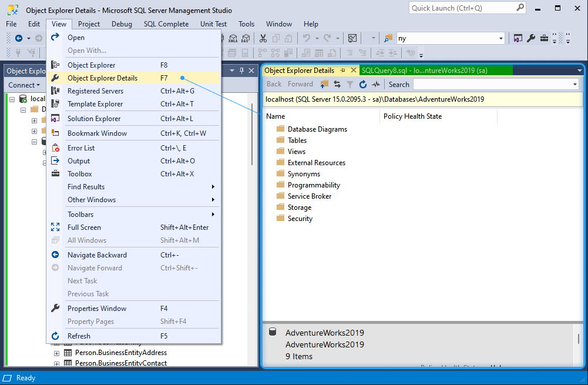Click the Back button in details toolbar
Screen dimensions: 588x385
[274, 84]
